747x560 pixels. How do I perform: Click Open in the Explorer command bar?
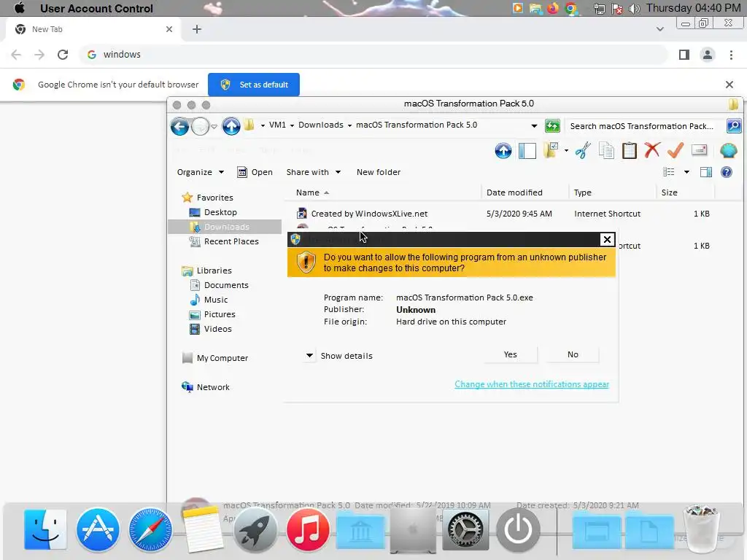[x=255, y=172]
